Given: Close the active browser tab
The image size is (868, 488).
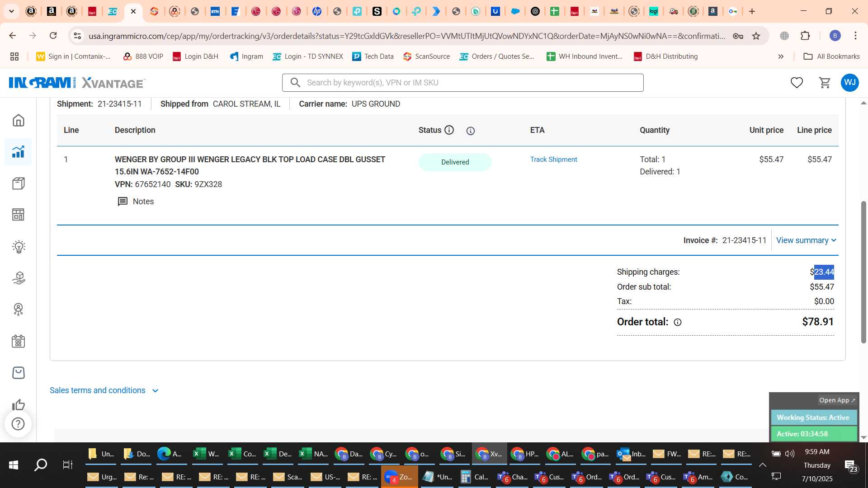Looking at the screenshot, I should 133,11.
